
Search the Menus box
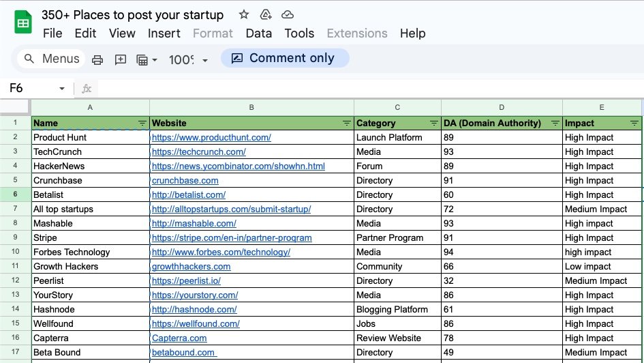[x=51, y=59]
